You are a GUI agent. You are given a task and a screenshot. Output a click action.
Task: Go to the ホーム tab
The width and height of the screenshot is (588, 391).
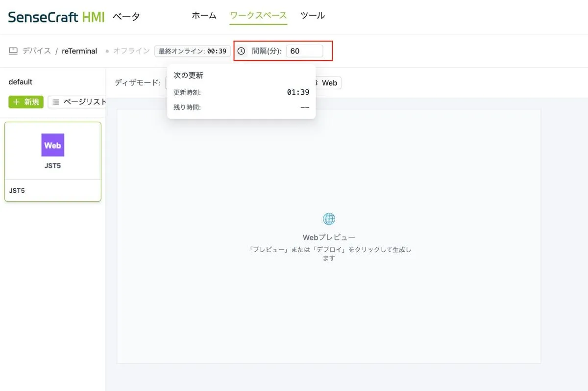pos(204,16)
